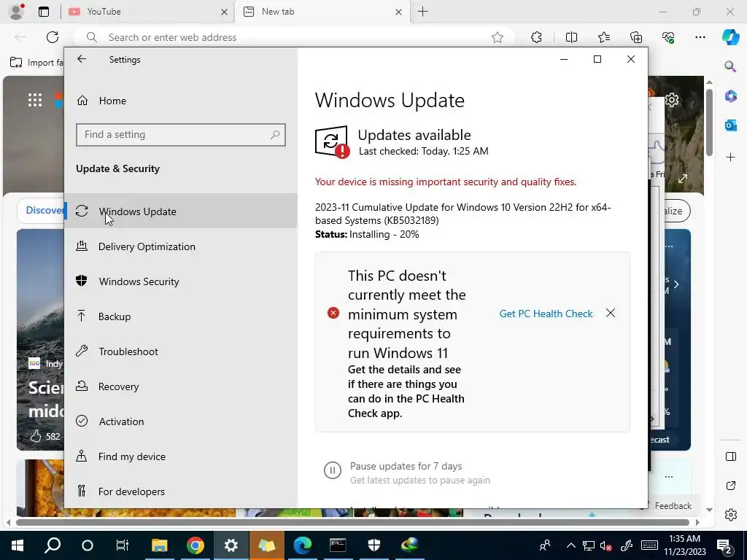Open notification center in taskbar

coord(724,545)
